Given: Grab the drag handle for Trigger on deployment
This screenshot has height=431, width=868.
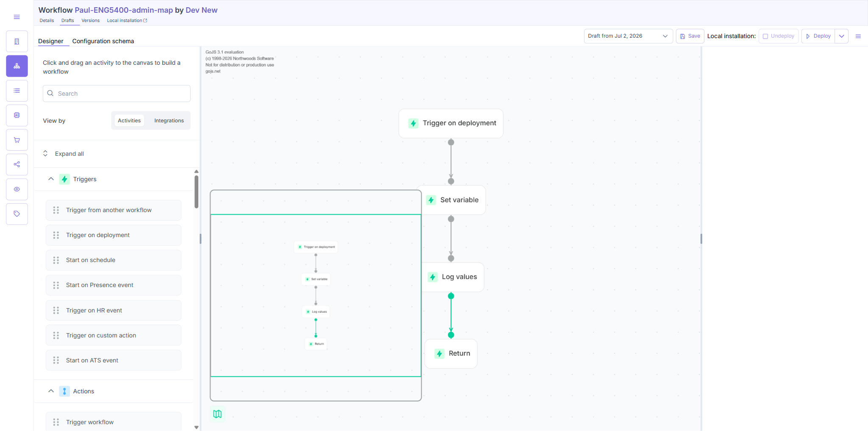Looking at the screenshot, I should click(x=56, y=235).
